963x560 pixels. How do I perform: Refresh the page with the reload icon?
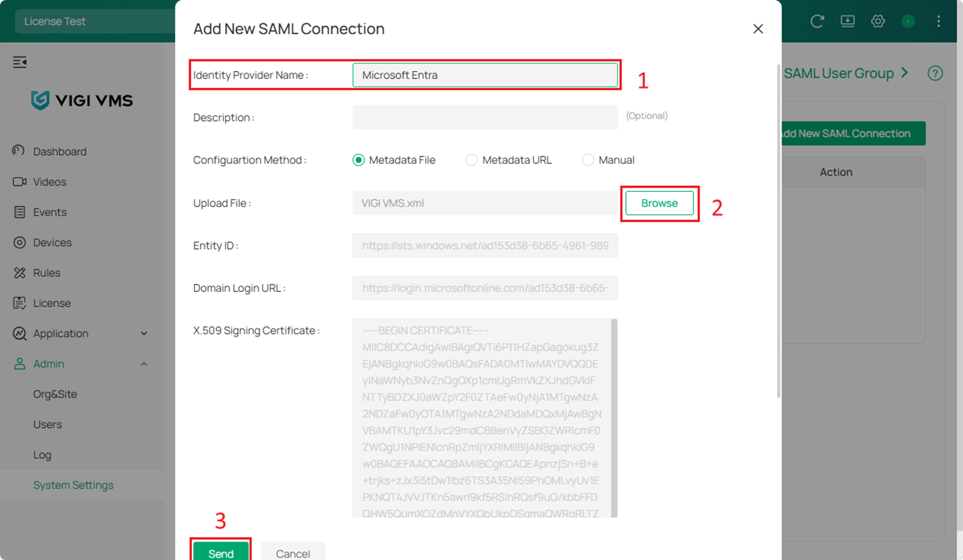point(817,21)
